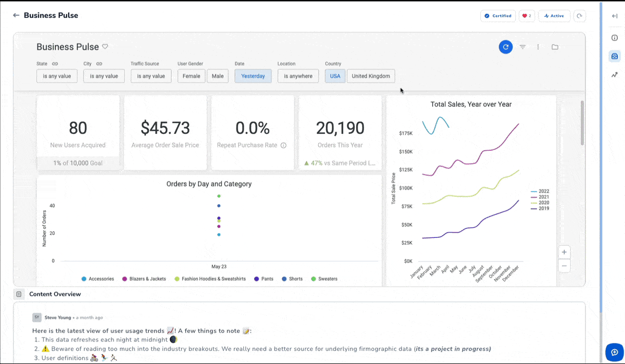
Task: Click the Content Overview heading
Action: 55,294
